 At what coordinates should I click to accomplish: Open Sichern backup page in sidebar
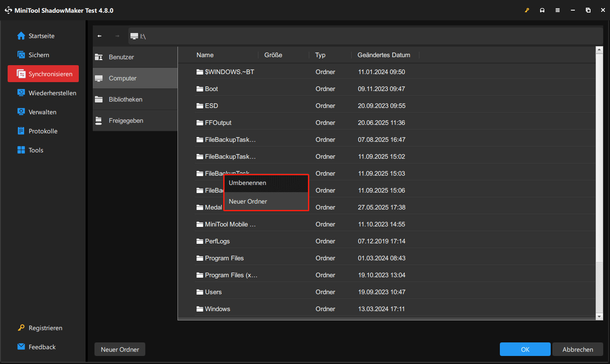click(39, 55)
